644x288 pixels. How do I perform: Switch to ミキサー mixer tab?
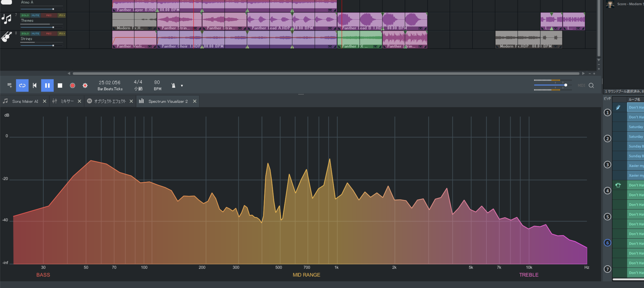pyautogui.click(x=67, y=101)
